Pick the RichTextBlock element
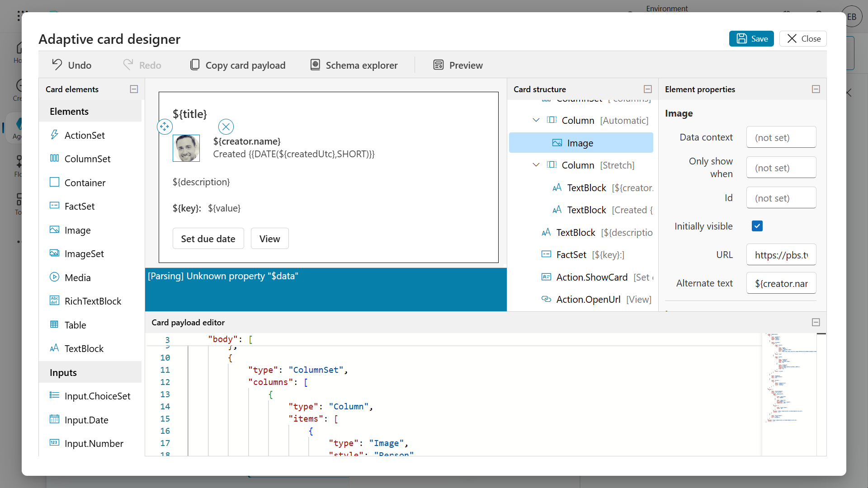868x488 pixels. pyautogui.click(x=93, y=301)
